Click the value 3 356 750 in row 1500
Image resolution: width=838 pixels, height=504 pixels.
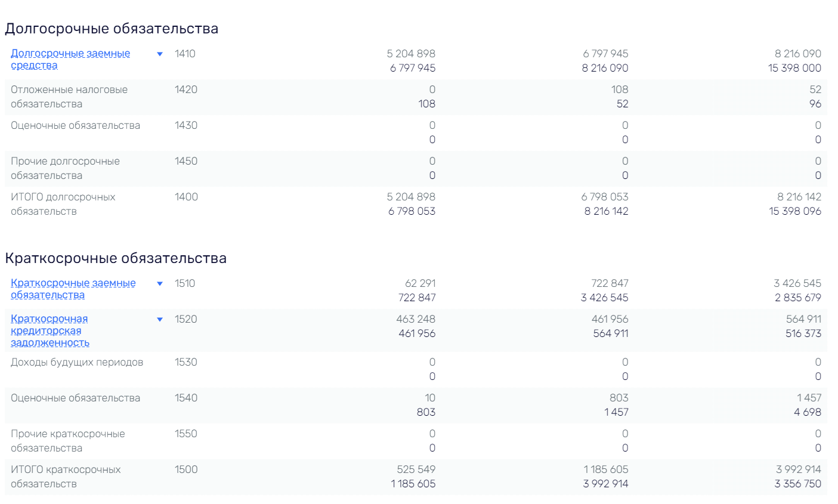[x=798, y=484]
